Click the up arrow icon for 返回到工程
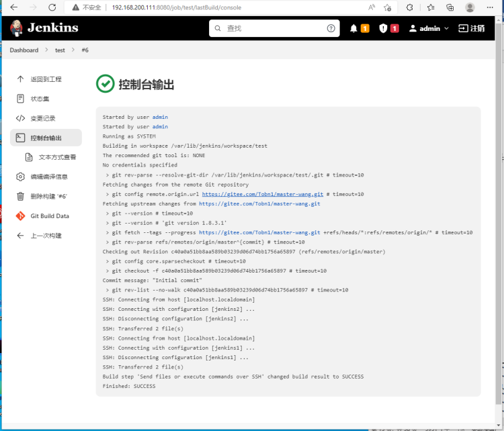 coord(20,79)
